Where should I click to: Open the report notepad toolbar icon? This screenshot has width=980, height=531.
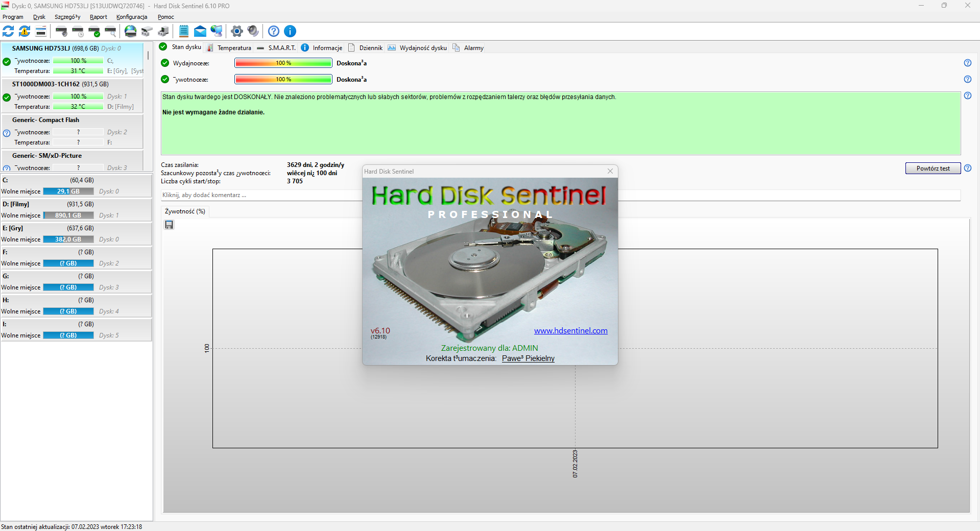[184, 31]
